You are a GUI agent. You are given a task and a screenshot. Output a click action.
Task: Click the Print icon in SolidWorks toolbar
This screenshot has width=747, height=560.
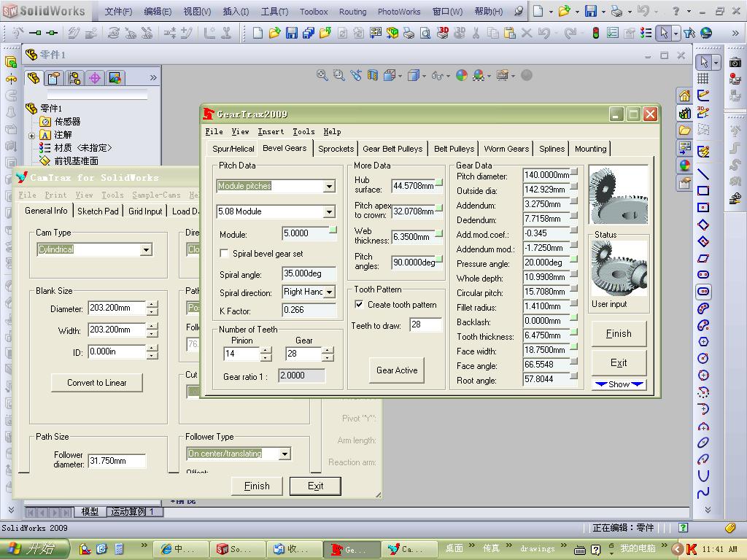pyautogui.click(x=409, y=33)
